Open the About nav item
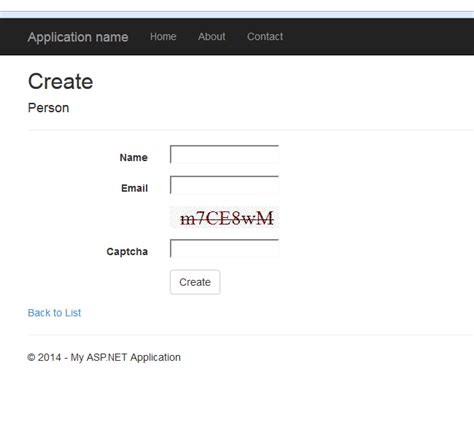Screen dimensions: 474x433 click(x=212, y=36)
